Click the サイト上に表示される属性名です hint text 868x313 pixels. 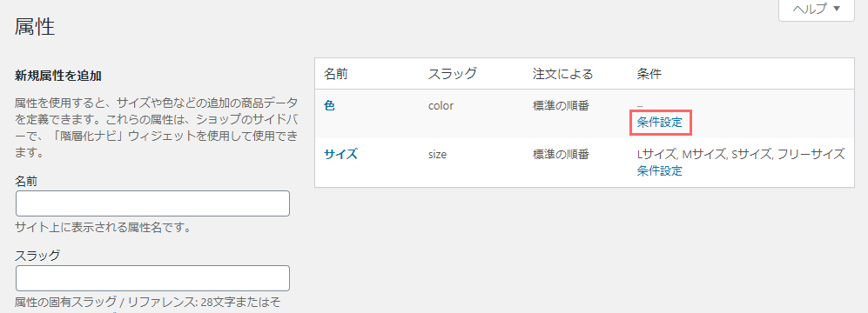tap(103, 227)
